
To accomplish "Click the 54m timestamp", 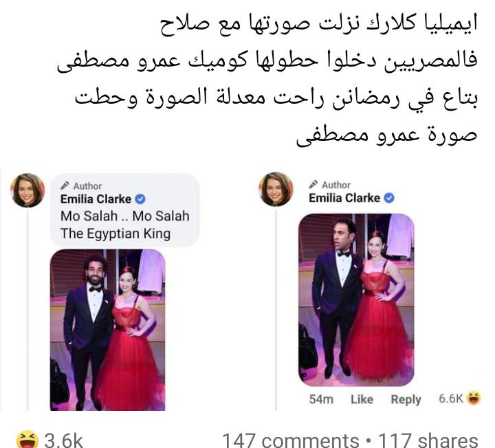I will click(x=321, y=399).
